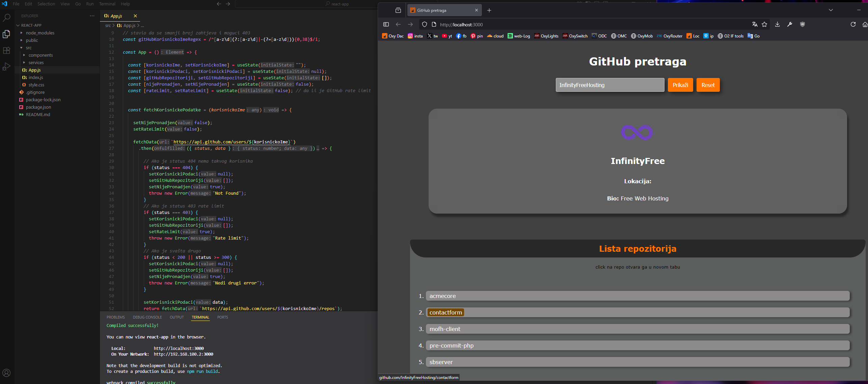
Task: Click the uBlock shield extension icon
Action: click(803, 24)
